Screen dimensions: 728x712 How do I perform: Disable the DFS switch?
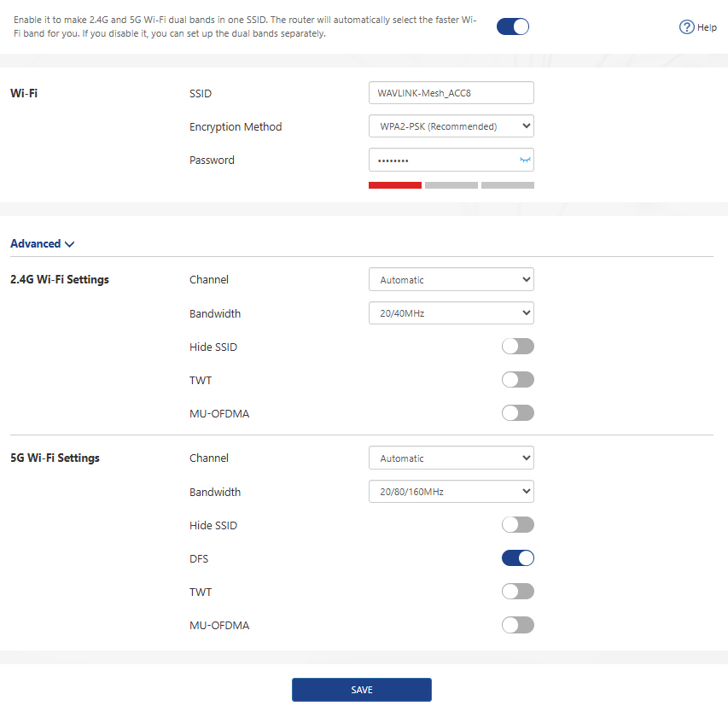(x=517, y=558)
